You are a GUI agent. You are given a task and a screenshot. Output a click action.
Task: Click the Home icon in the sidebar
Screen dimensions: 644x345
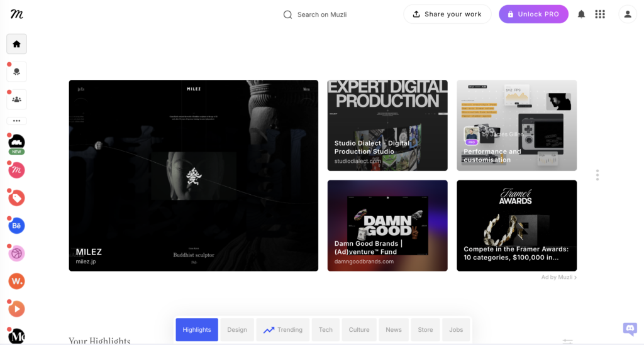tap(16, 44)
